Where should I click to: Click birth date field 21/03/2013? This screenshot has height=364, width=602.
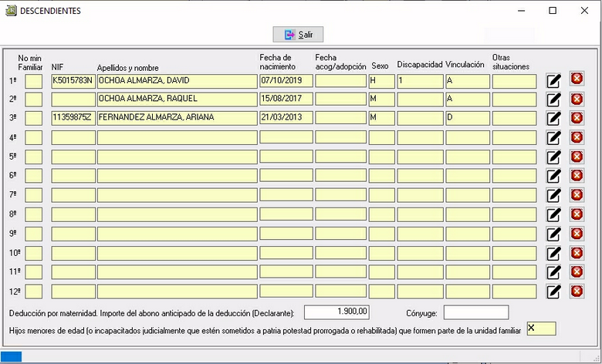click(x=286, y=118)
